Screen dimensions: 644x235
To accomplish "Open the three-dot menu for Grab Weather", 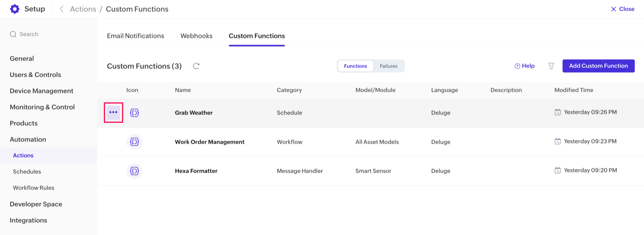I will (x=113, y=112).
